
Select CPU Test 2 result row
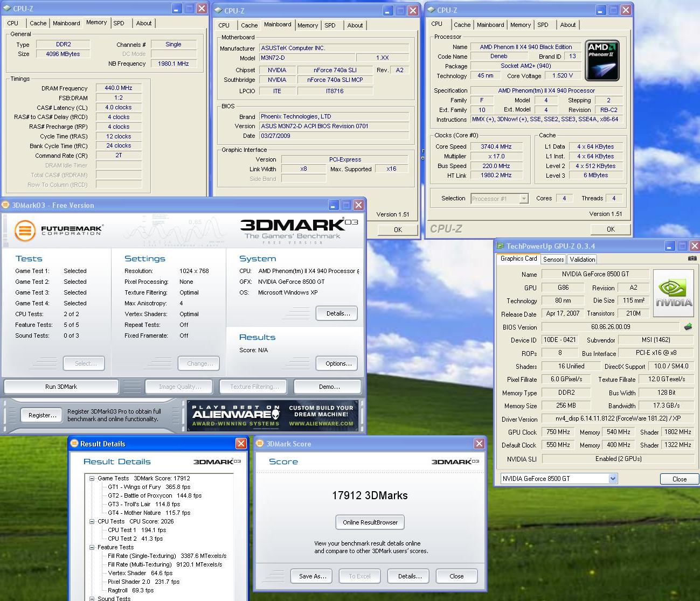pos(135,539)
